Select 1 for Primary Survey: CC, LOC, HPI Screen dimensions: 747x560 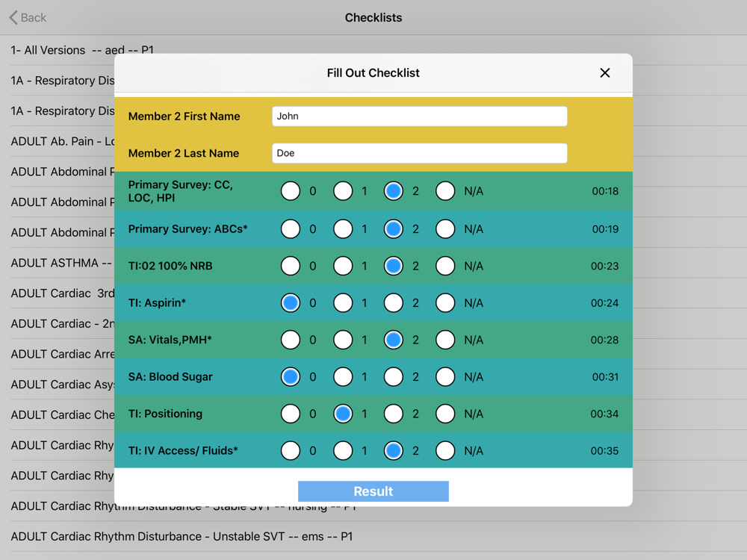tap(343, 191)
